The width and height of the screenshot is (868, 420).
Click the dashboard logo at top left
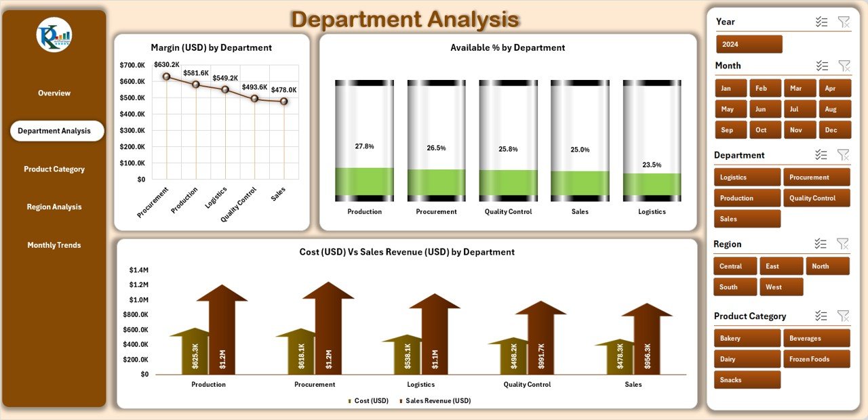[x=54, y=35]
